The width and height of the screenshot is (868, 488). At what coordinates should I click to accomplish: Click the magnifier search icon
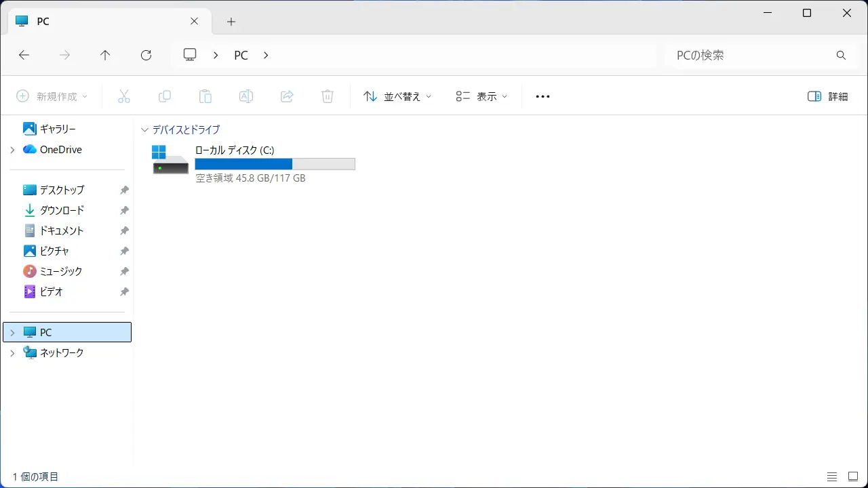(841, 55)
